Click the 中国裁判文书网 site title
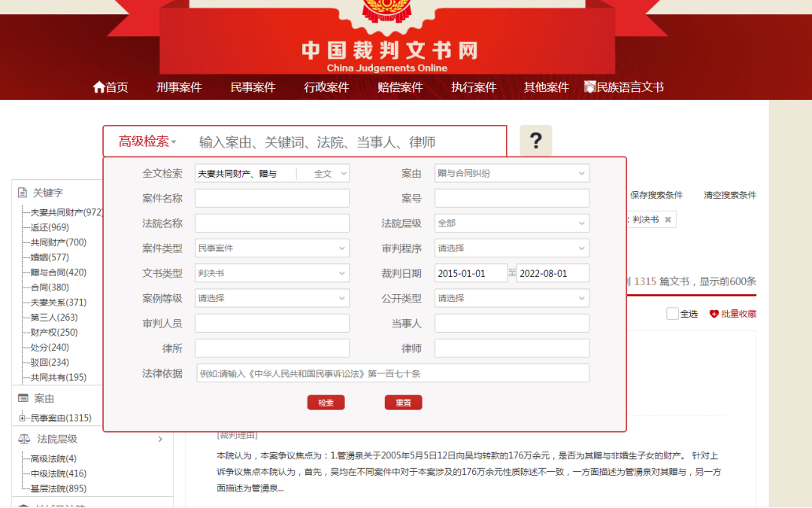The image size is (812, 508). pos(389,51)
